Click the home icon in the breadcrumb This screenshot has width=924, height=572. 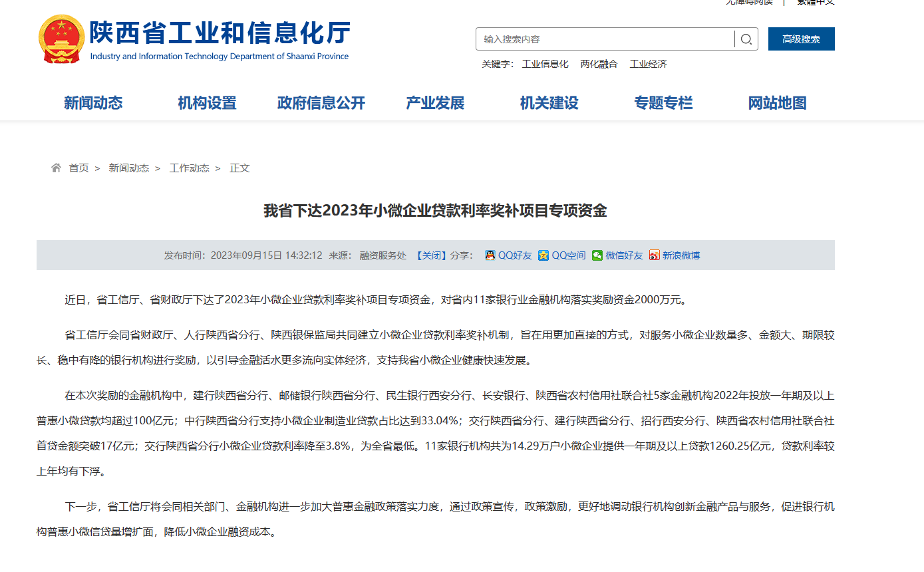point(55,168)
